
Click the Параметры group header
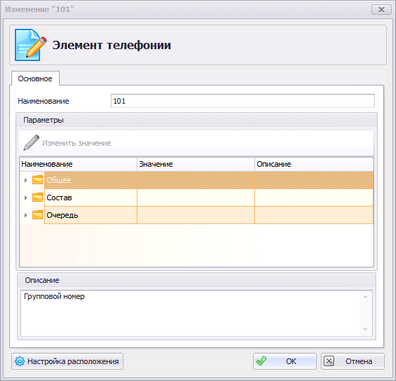(x=197, y=120)
